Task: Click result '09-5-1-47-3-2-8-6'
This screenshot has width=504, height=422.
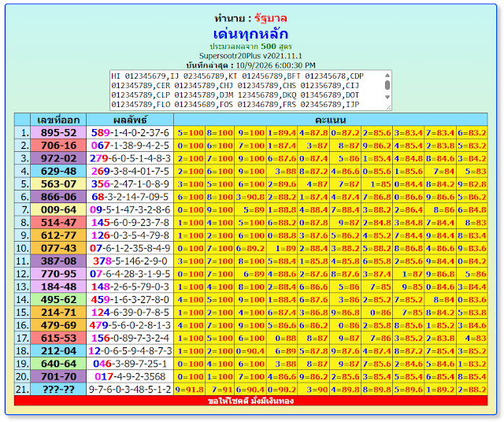Action: pyautogui.click(x=130, y=210)
